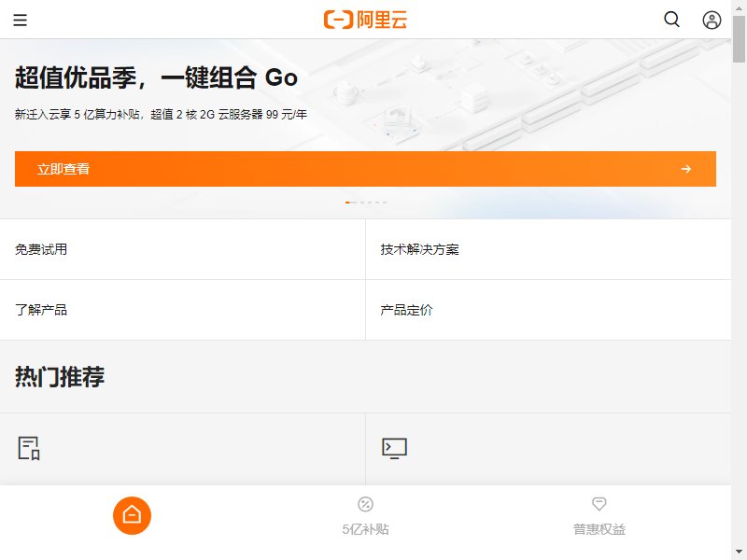Screen dimensions: 747x560
Task: Open 免费试用 link
Action: click(182, 249)
